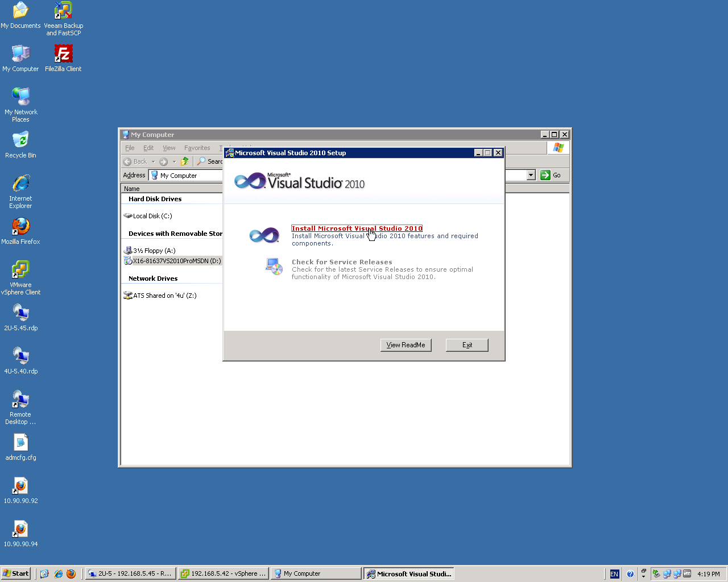The width and height of the screenshot is (728, 582).
Task: Open the Back history dropdown arrow
Action: click(153, 161)
